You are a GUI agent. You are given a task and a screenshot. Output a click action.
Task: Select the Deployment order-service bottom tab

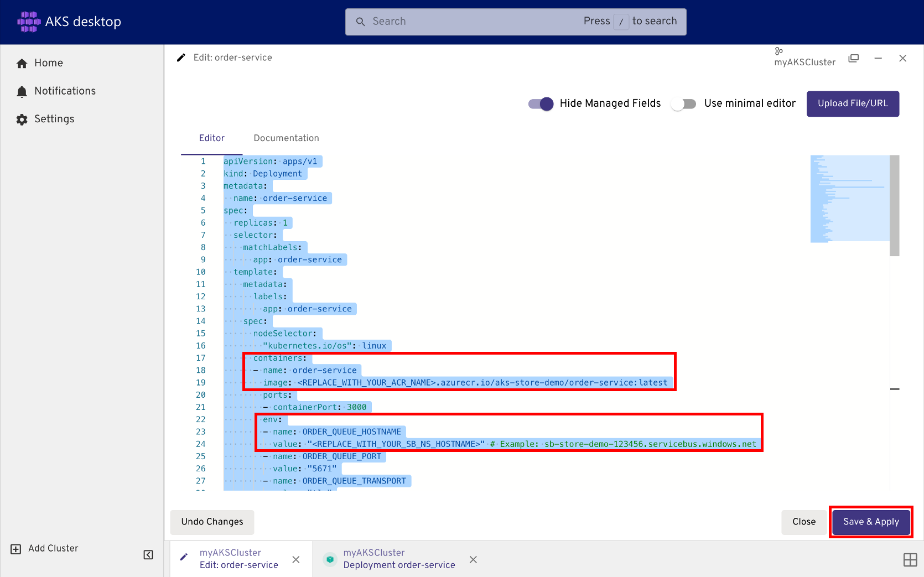click(x=399, y=559)
